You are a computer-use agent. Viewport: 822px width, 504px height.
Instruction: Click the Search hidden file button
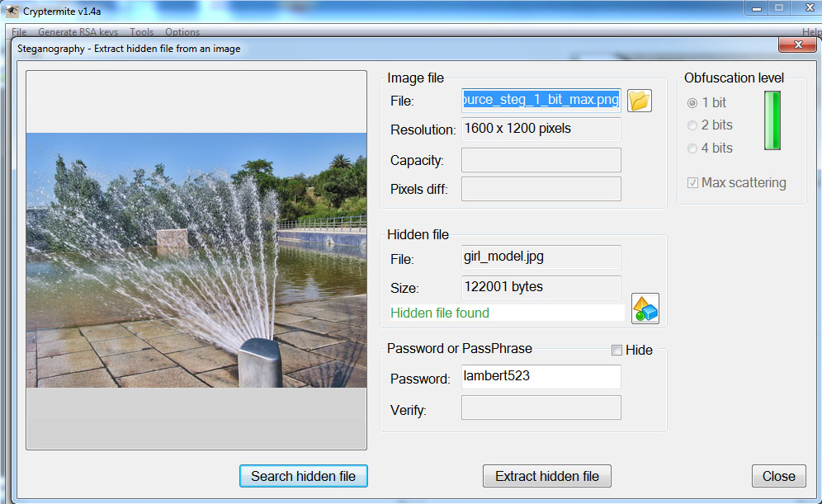304,476
